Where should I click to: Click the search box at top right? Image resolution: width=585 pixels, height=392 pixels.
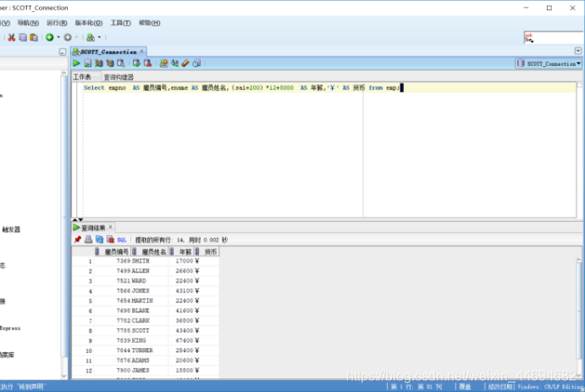pyautogui.click(x=554, y=37)
